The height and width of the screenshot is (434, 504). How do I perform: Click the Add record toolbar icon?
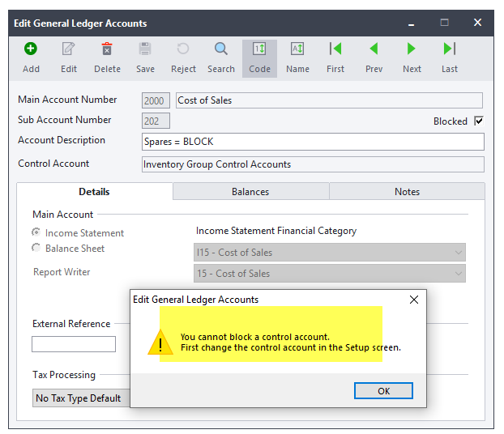click(31, 50)
